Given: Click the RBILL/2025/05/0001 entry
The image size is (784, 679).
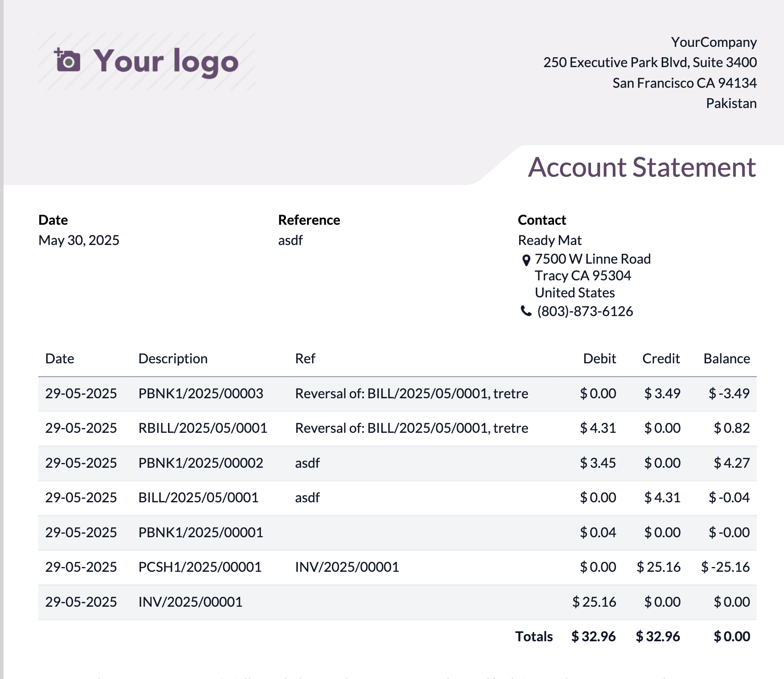Looking at the screenshot, I should point(203,428).
